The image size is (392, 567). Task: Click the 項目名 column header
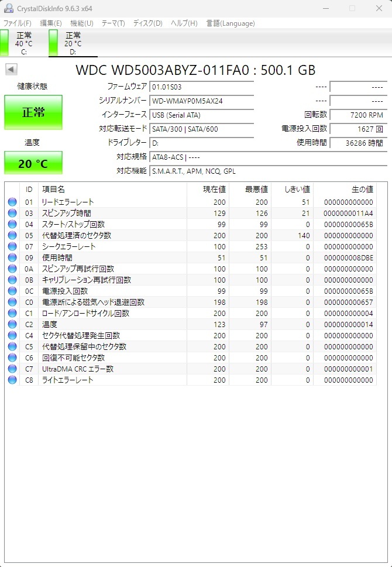pos(112,189)
